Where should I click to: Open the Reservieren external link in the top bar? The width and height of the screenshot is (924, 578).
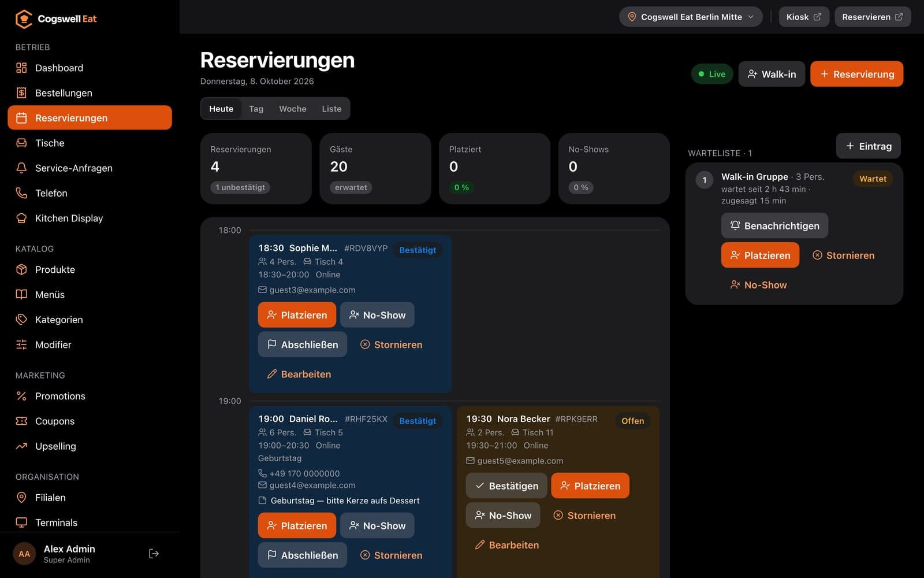(873, 17)
